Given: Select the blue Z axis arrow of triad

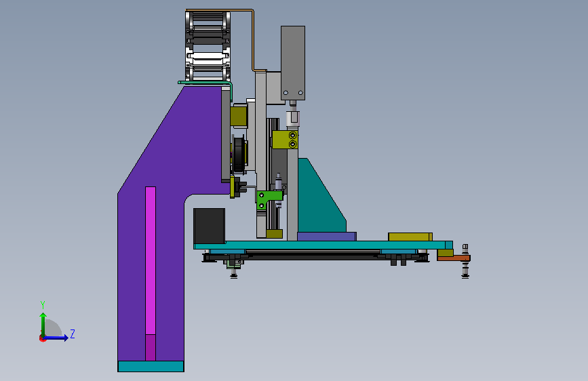Looking at the screenshot, I should point(56,338).
